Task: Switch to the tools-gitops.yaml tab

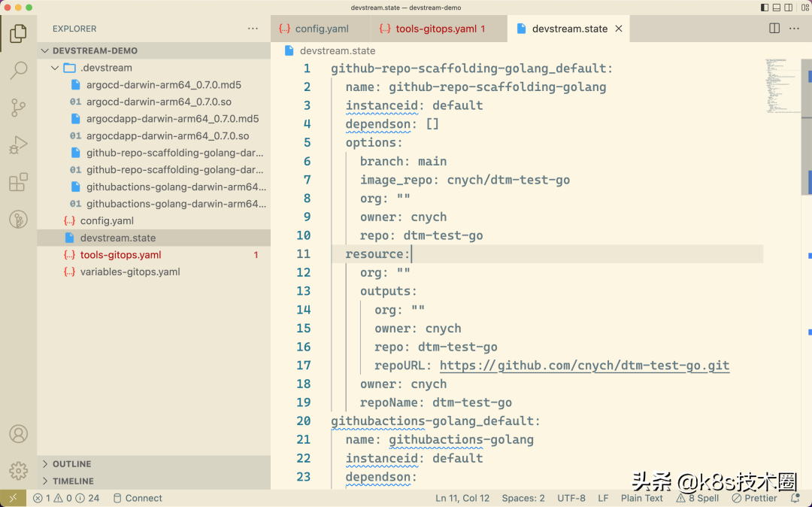Action: point(439,29)
